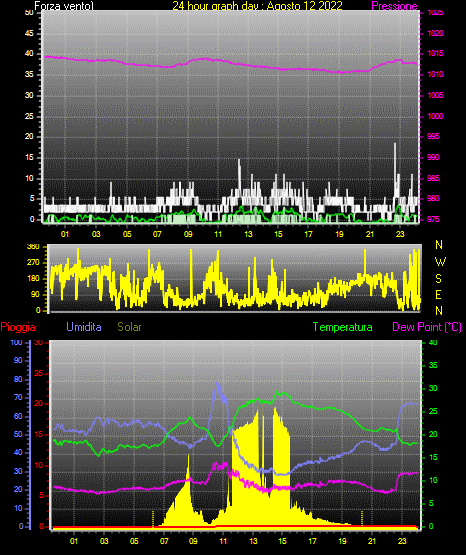466x555 pixels.
Task: Click the Solar legend label
Action: (x=130, y=327)
